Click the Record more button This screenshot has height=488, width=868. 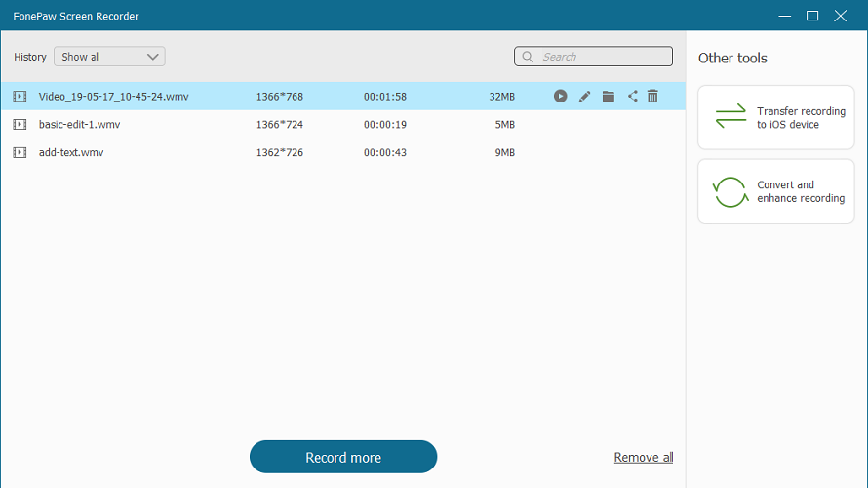pos(343,457)
